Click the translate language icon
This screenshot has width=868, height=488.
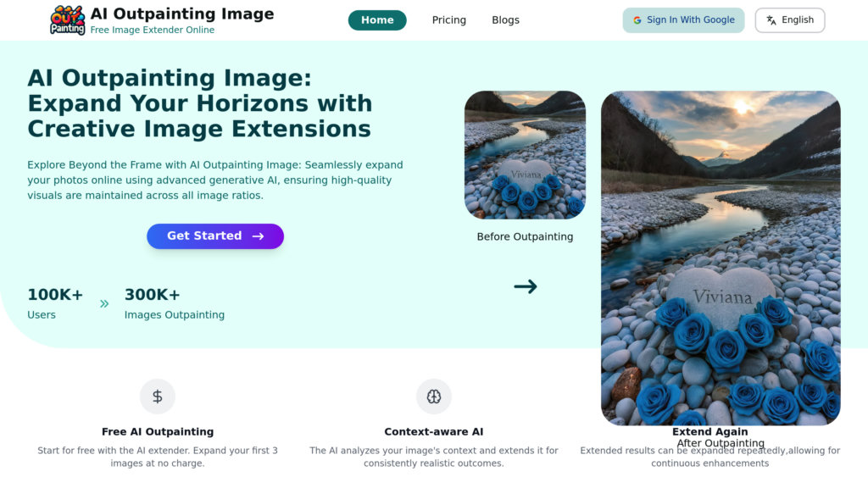[771, 20]
